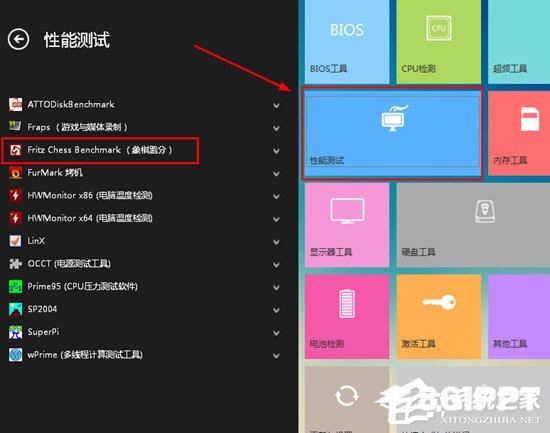
Task: Expand the SP2004 entry chevron
Action: pyautogui.click(x=276, y=310)
